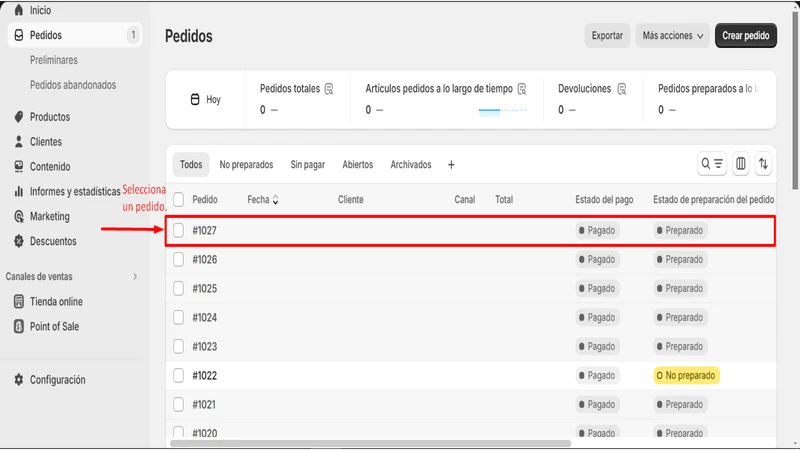Screen dimensions: 800x450
Task: Check the box for order #1023
Action: (x=178, y=347)
